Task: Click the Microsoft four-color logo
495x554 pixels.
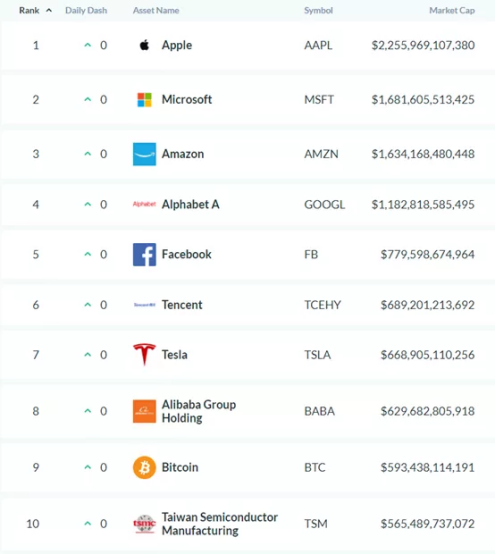Action: coord(144,100)
